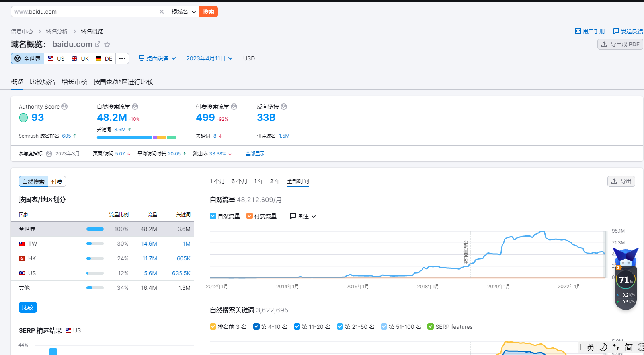Toggle 第 51-100 名 checkbox

coord(384,326)
